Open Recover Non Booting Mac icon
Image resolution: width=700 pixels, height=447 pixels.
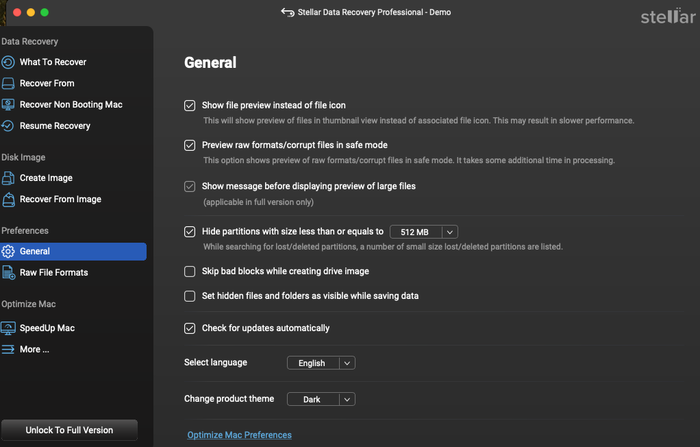(8, 104)
